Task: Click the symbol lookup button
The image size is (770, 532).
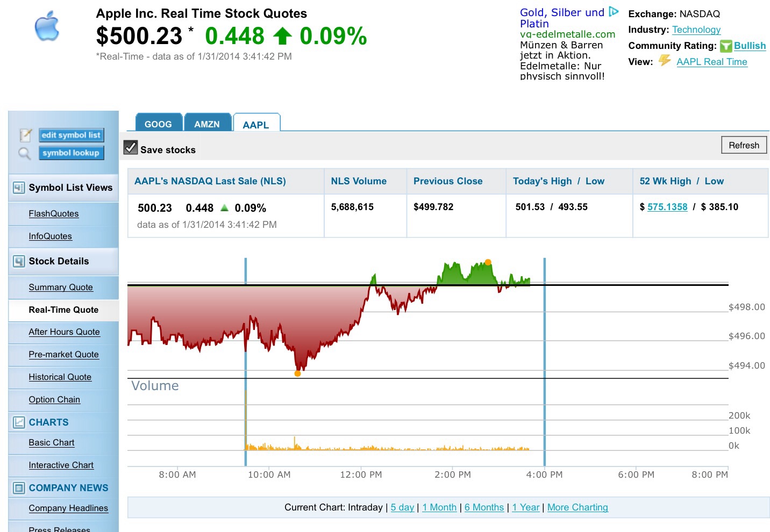Action: [x=72, y=153]
